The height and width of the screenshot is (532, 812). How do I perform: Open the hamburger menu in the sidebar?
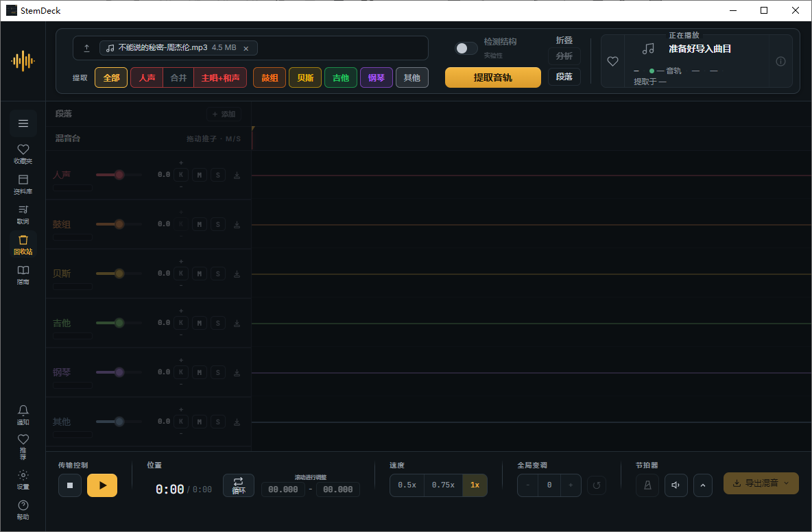pyautogui.click(x=23, y=123)
